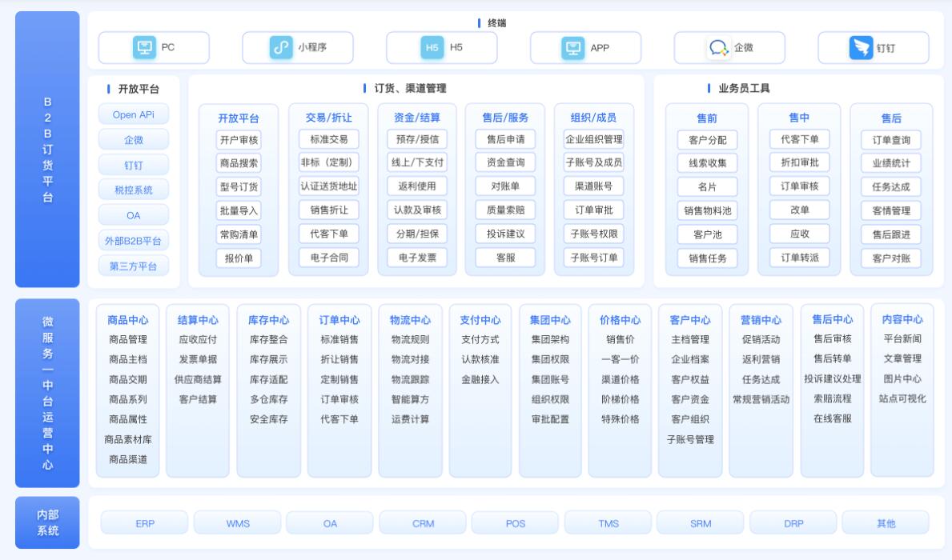Open 客户分配 in the 售前 column
Screen dimensions: 952x560
click(x=707, y=140)
